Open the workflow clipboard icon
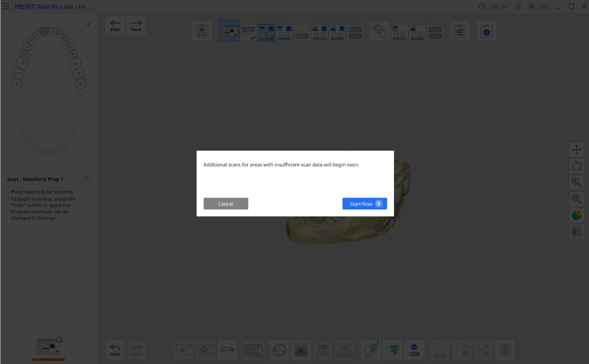The image size is (589, 364). [x=202, y=31]
